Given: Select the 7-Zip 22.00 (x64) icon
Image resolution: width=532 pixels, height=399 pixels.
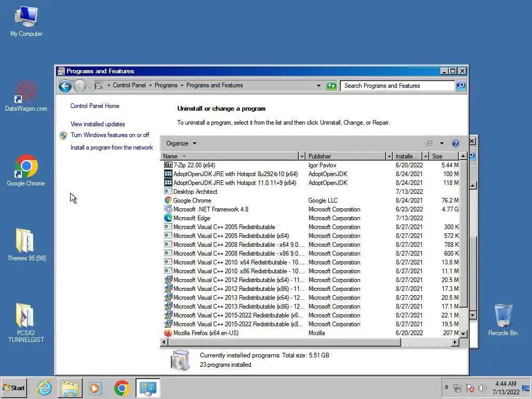Looking at the screenshot, I should click(x=168, y=165).
